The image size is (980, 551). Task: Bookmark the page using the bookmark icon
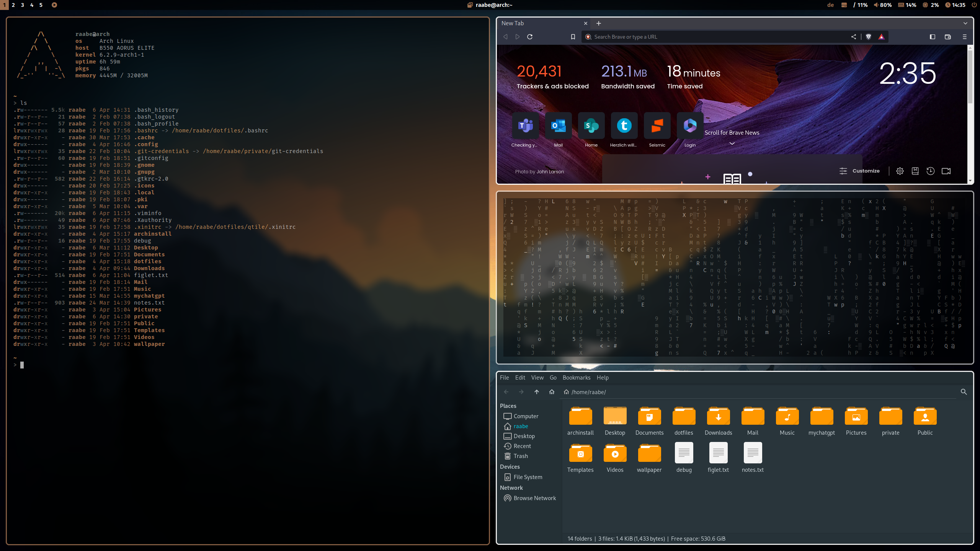pos(573,37)
